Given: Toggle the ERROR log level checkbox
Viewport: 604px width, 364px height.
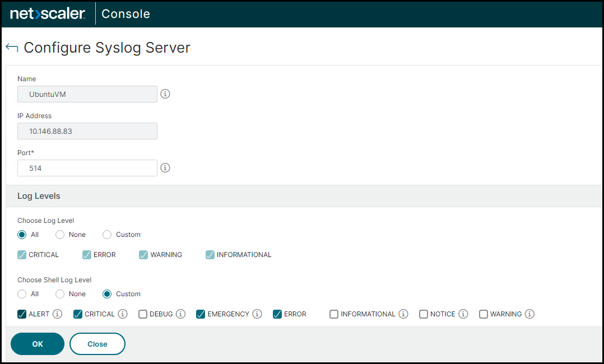Looking at the screenshot, I should point(87,255).
